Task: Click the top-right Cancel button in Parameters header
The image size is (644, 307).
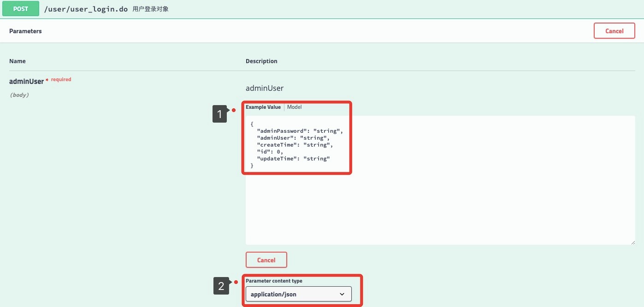Action: pos(614,31)
